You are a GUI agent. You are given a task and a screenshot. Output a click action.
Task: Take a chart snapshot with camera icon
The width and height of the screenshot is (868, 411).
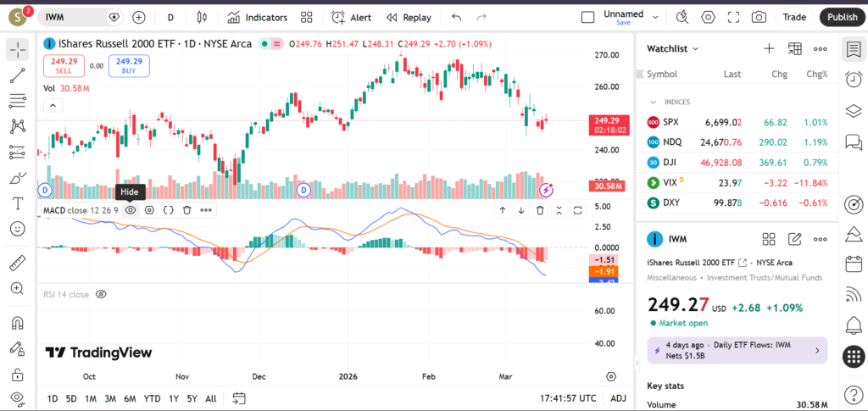click(759, 17)
